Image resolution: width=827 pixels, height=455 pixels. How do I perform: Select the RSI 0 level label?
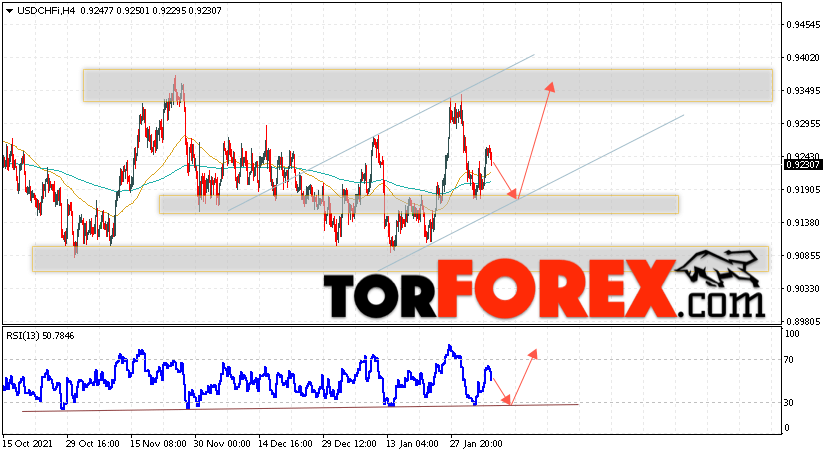tap(787, 428)
